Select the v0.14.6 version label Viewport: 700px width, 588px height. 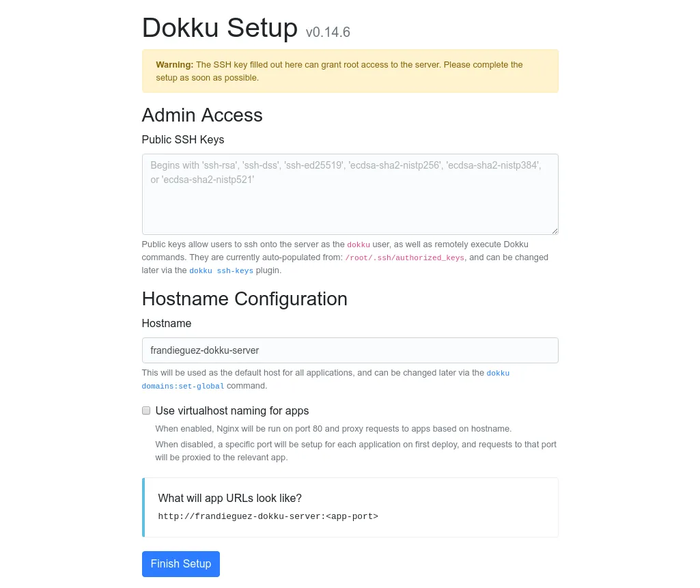click(x=328, y=32)
